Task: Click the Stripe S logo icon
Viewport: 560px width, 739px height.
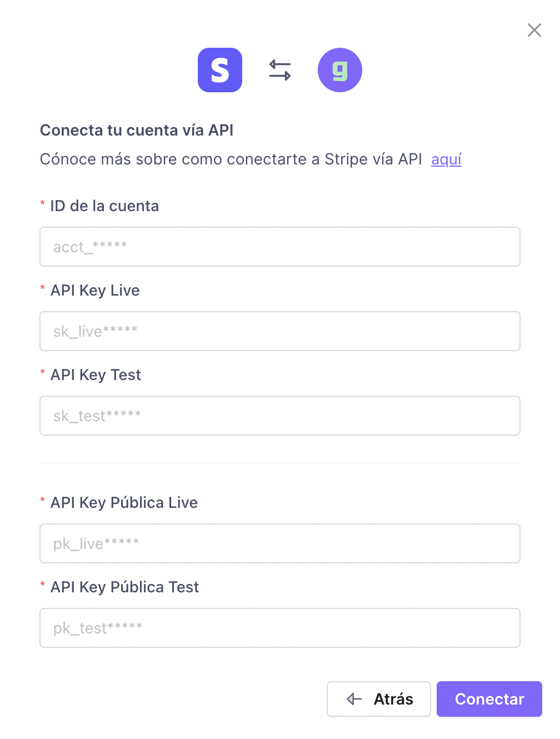Action: [x=220, y=70]
